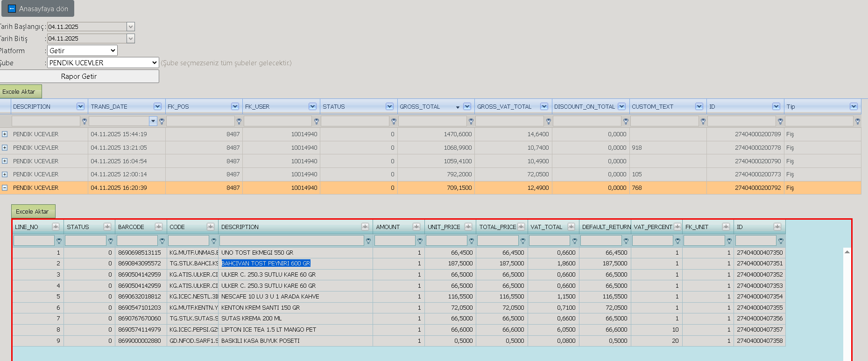Expand the 12:00:14 transaction row

click(5, 174)
